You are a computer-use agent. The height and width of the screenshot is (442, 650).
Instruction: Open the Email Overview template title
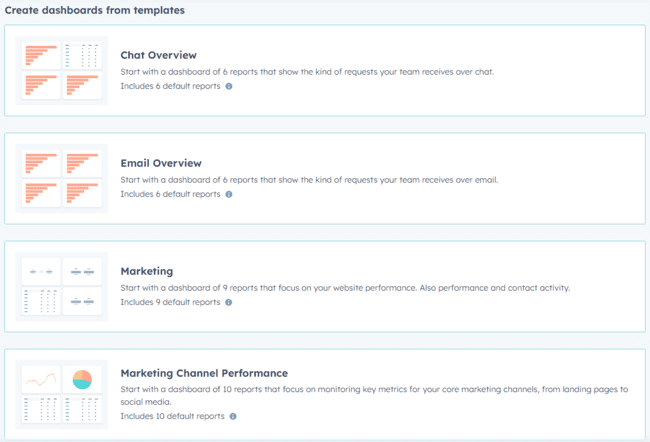pos(161,163)
